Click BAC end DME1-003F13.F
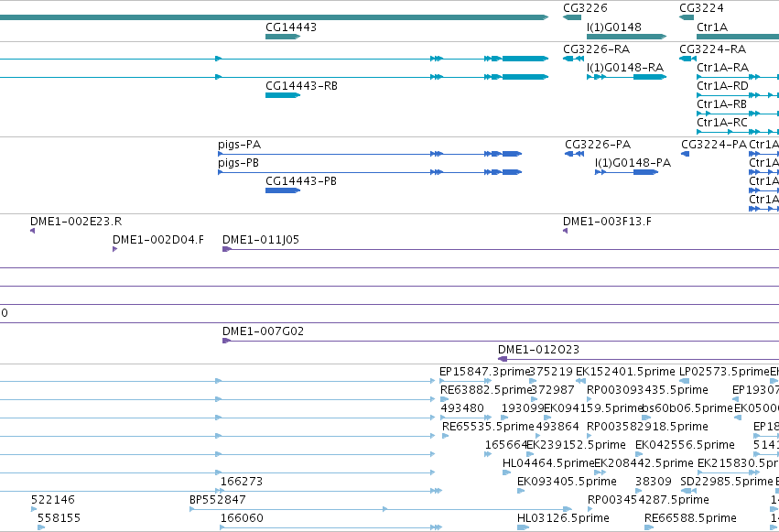Screen dimensions: 779x532 [x=566, y=231]
